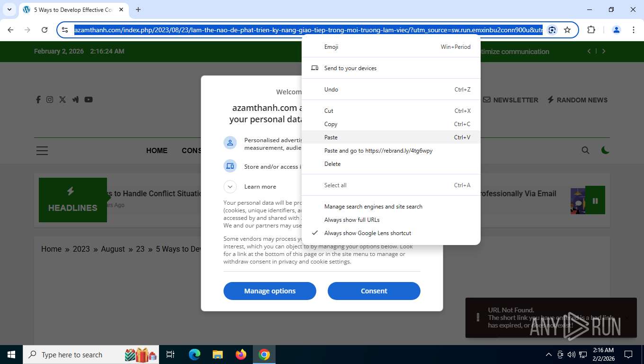Click the browser forward arrow
The width and height of the screenshot is (644, 364).
point(27,30)
